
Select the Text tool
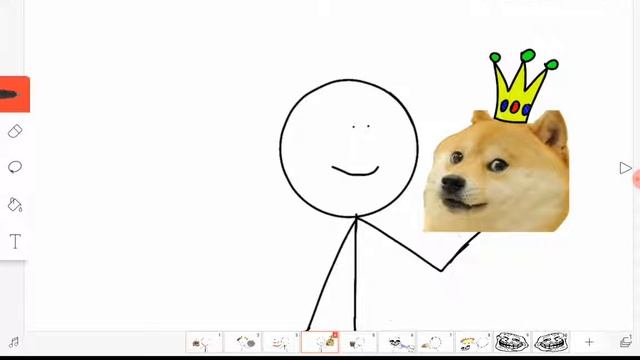[x=15, y=242]
